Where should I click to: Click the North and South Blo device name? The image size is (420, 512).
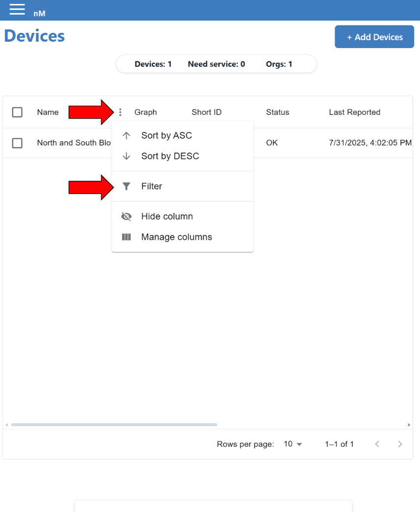click(74, 143)
